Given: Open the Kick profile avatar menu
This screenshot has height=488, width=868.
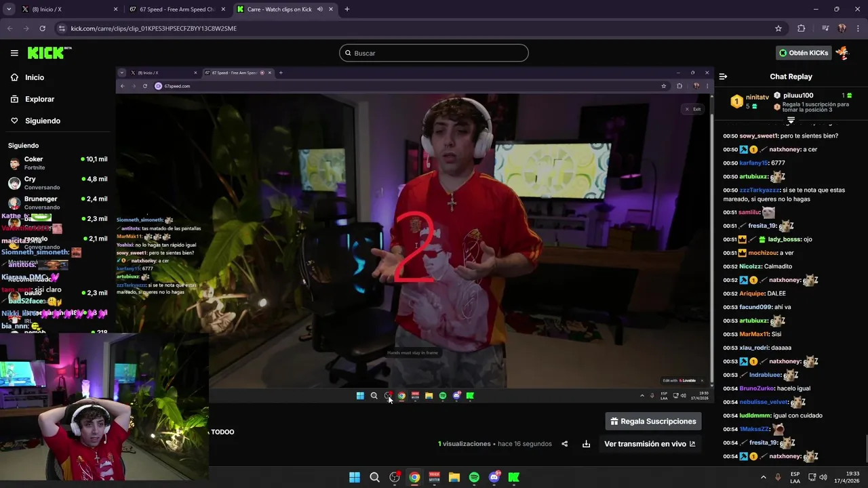Looking at the screenshot, I should click(842, 53).
